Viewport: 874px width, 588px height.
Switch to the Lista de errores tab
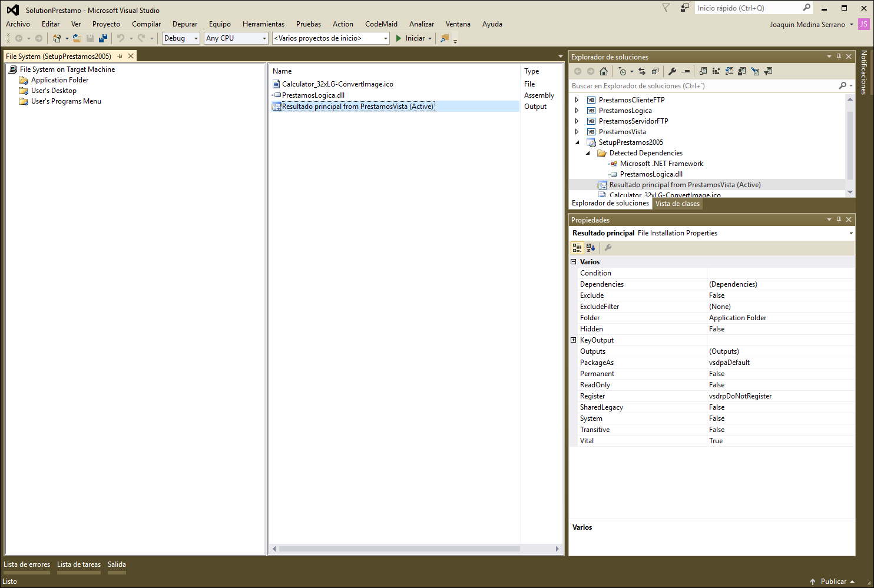(x=27, y=564)
